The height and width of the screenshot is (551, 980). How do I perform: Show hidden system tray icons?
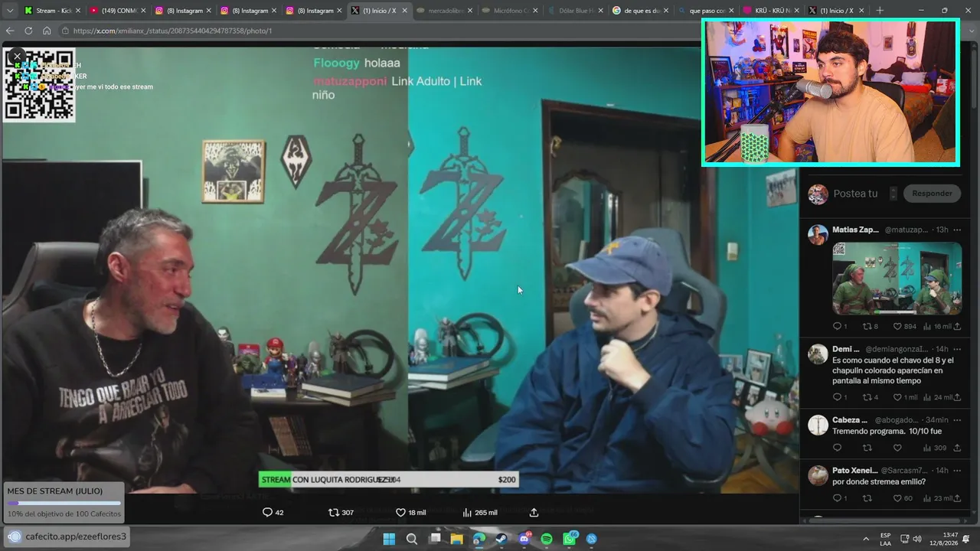point(866,539)
